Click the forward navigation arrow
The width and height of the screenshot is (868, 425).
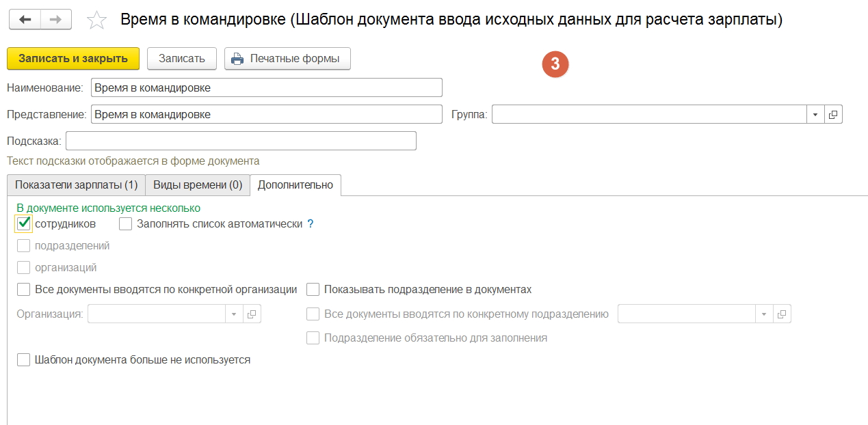(56, 20)
